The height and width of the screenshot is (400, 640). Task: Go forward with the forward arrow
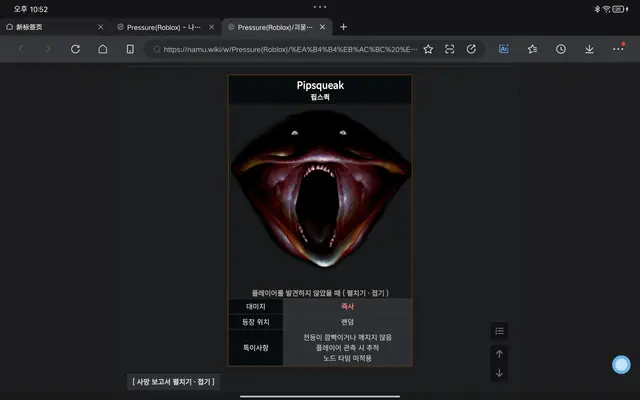point(48,49)
